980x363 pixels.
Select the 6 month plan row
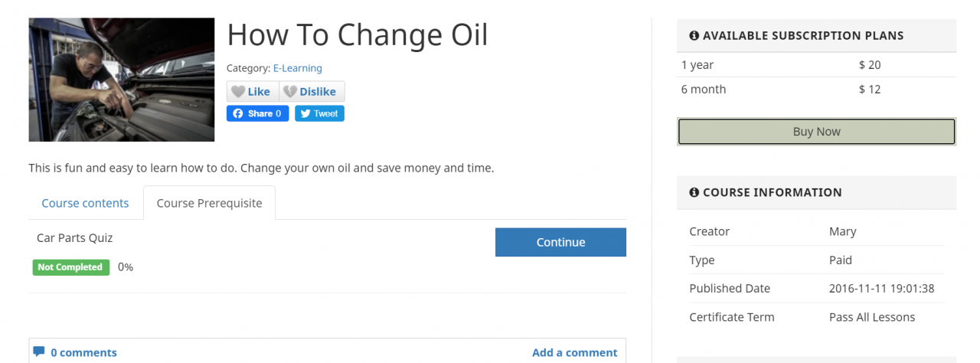click(x=816, y=89)
